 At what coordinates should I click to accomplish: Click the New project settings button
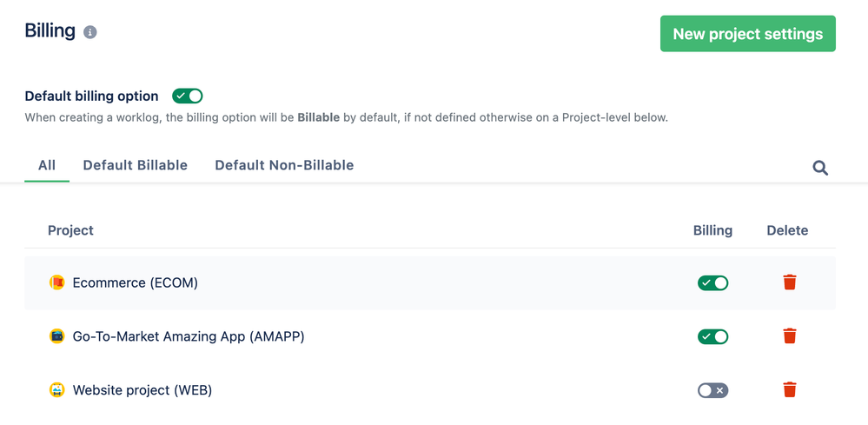coord(748,34)
